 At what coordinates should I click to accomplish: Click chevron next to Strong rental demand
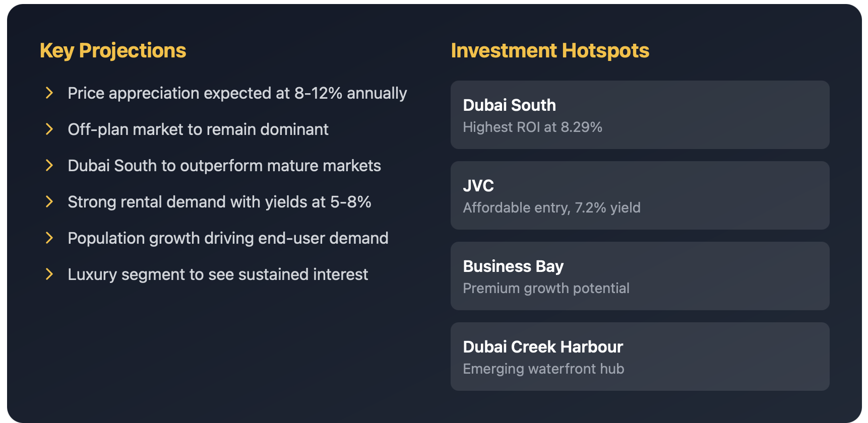click(49, 201)
